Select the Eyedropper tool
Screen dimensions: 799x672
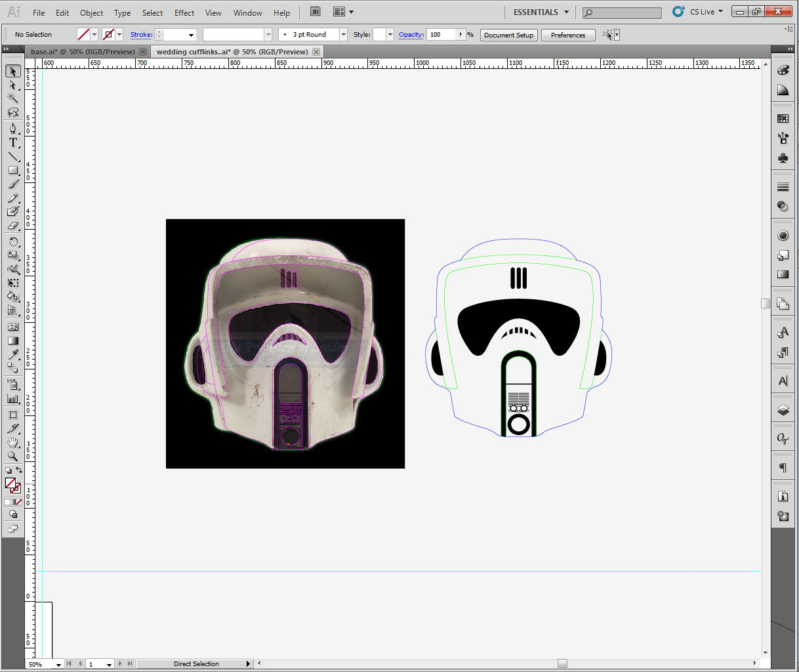tap(12, 355)
